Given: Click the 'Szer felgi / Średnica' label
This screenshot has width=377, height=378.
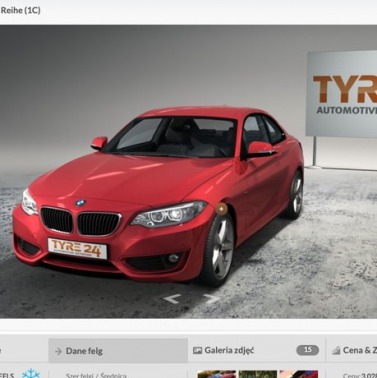Looking at the screenshot, I should [x=96, y=376].
